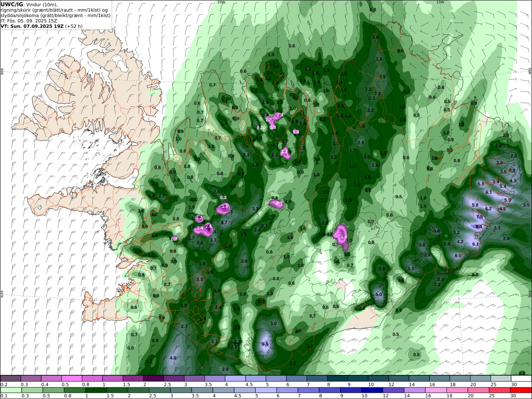This screenshot has width=532, height=399.
Task: Select the upper legend swatch between 8 and 9
Action: pos(337,379)
